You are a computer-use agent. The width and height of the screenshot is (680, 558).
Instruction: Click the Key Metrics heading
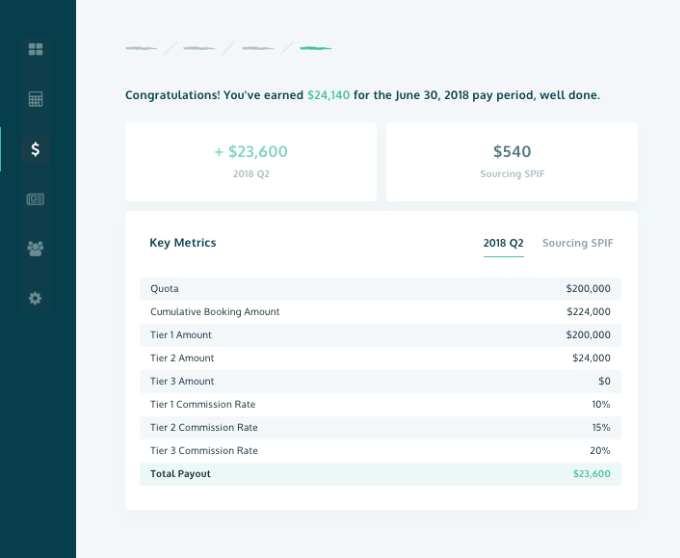[x=183, y=243]
